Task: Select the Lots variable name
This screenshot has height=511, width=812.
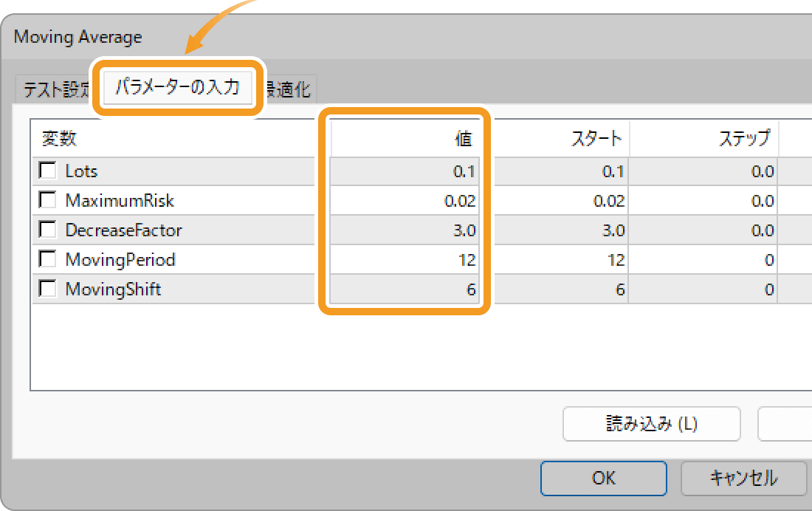Action: (81, 171)
